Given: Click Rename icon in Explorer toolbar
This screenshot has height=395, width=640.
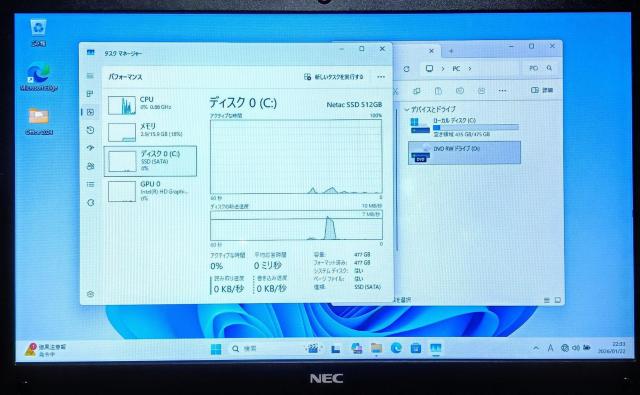Looking at the screenshot, I should point(460,91).
